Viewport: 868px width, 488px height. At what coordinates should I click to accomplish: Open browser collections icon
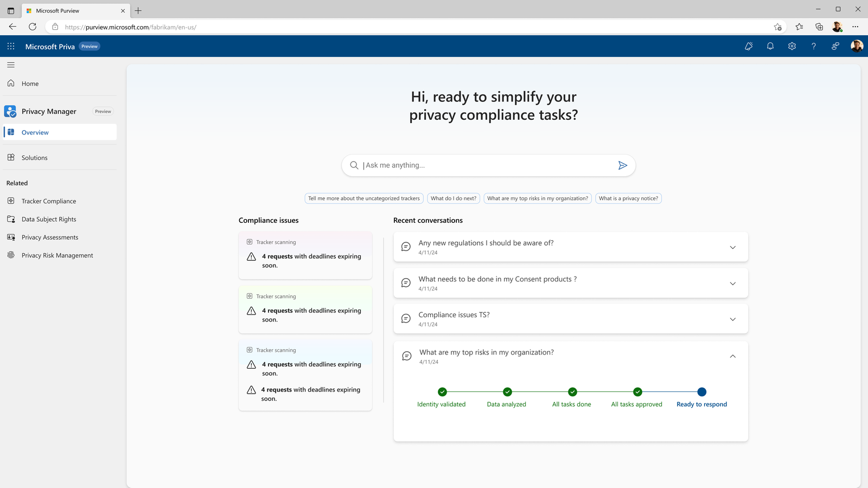pos(819,27)
